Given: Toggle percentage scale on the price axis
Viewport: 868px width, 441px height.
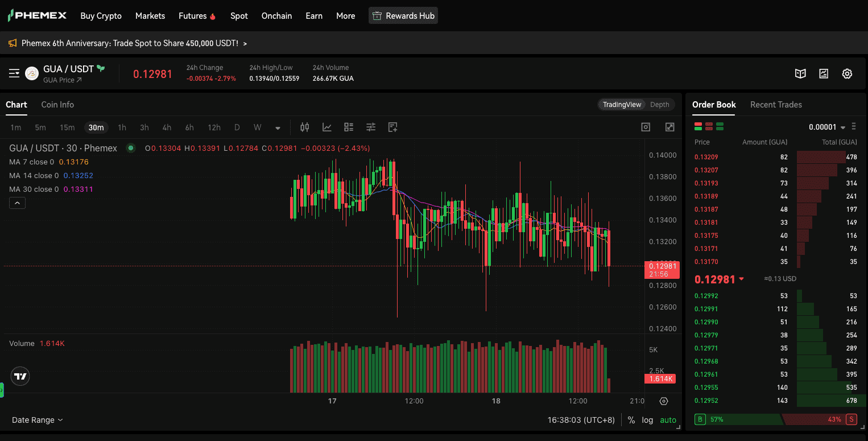Looking at the screenshot, I should [631, 420].
